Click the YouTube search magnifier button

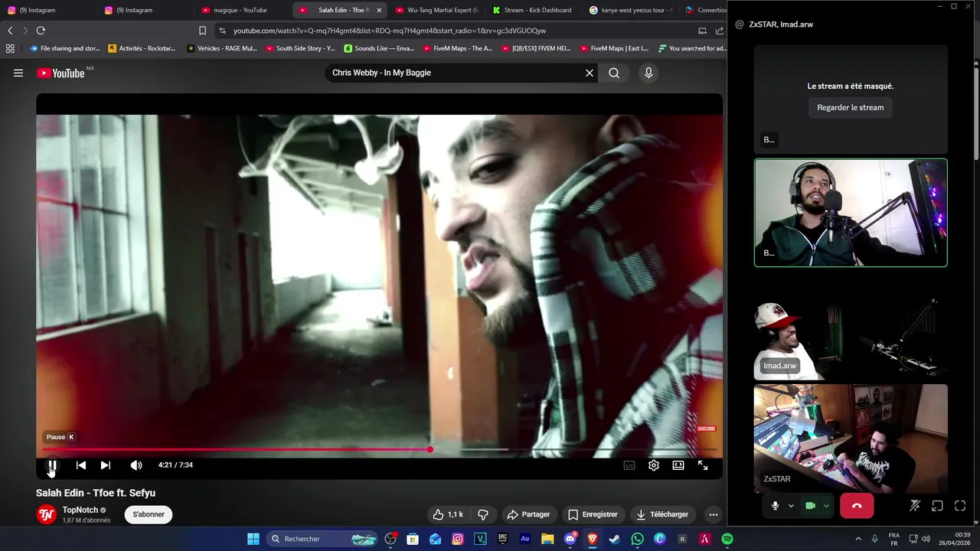tap(614, 73)
